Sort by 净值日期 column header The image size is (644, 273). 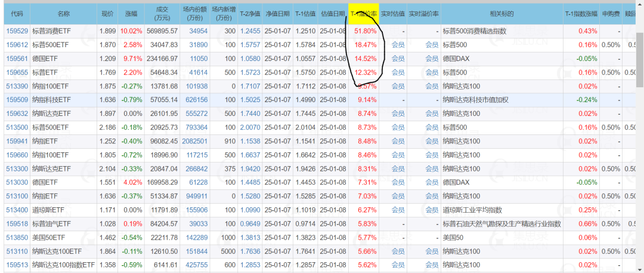pos(277,14)
